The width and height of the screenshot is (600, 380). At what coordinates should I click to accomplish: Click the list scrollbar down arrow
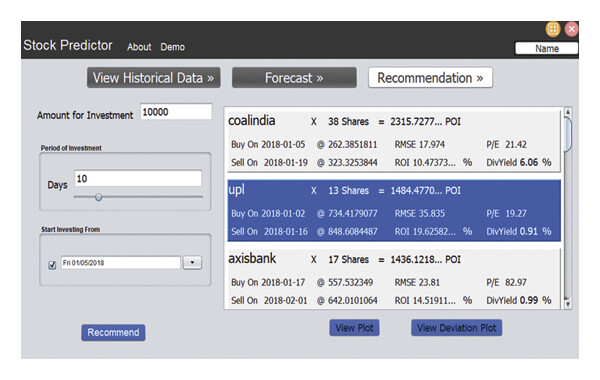pos(568,304)
